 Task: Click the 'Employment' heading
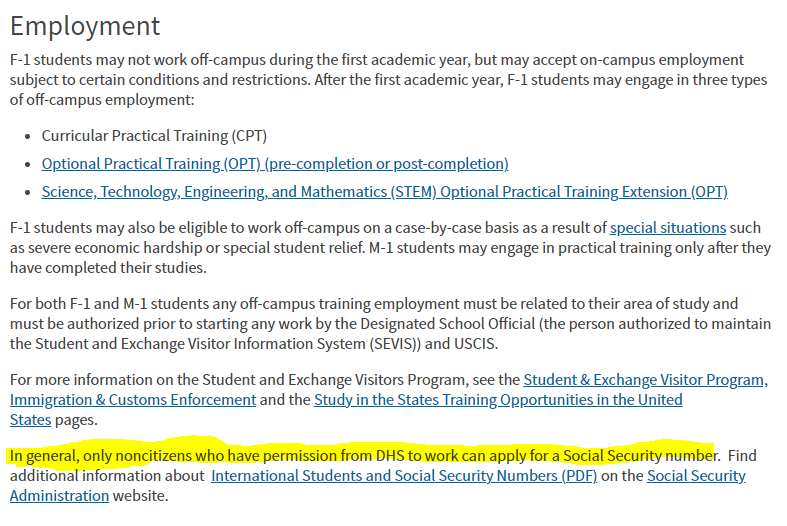pyautogui.click(x=84, y=26)
